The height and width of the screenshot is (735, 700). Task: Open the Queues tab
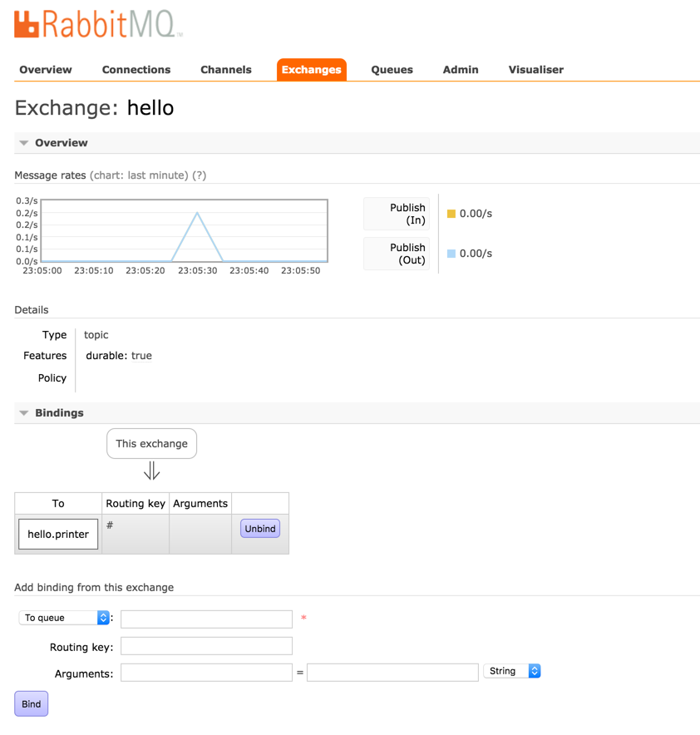pos(392,70)
